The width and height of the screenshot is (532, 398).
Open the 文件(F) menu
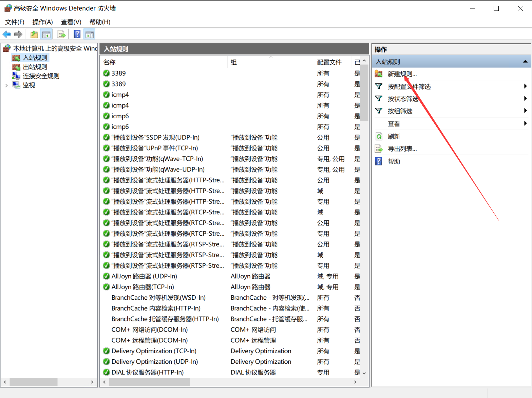15,22
